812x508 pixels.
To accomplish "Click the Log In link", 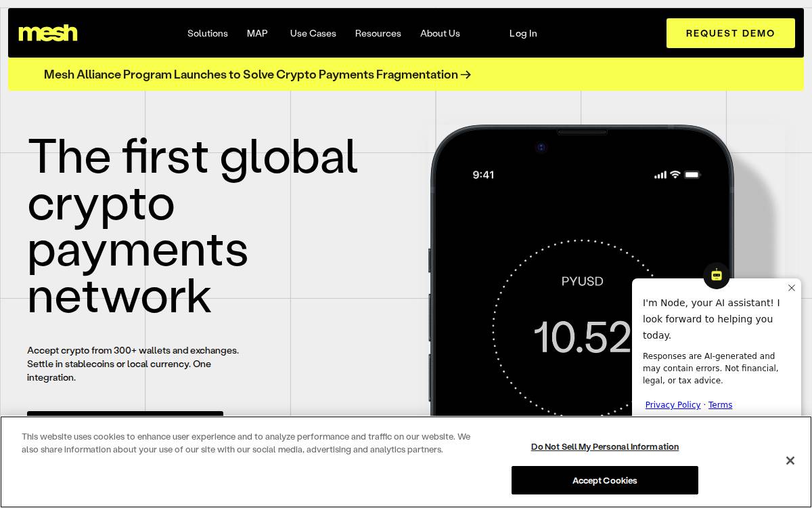I will pos(523,33).
